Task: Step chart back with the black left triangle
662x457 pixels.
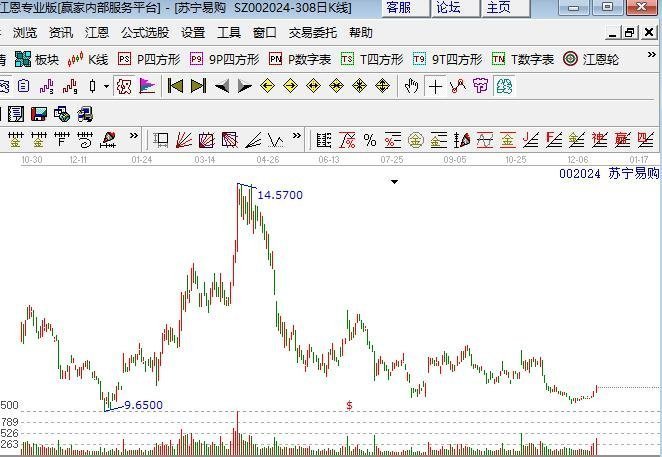Action: click(x=222, y=87)
